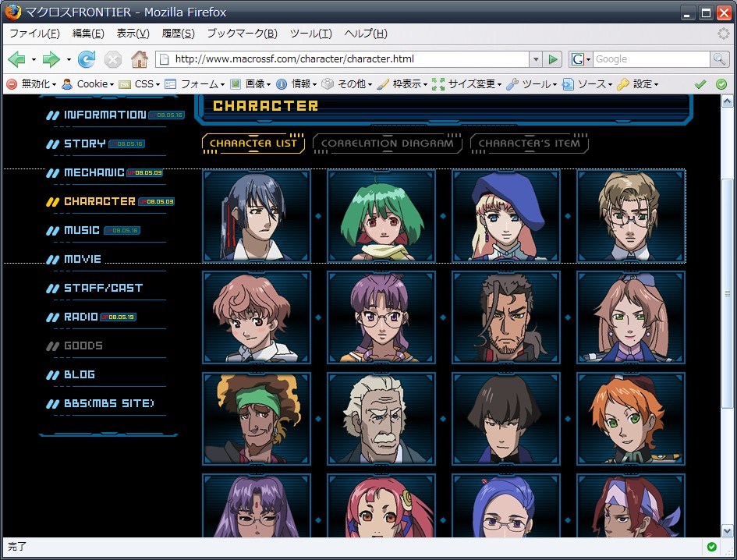Click the stop loading icon
737x560 pixels.
(113, 59)
